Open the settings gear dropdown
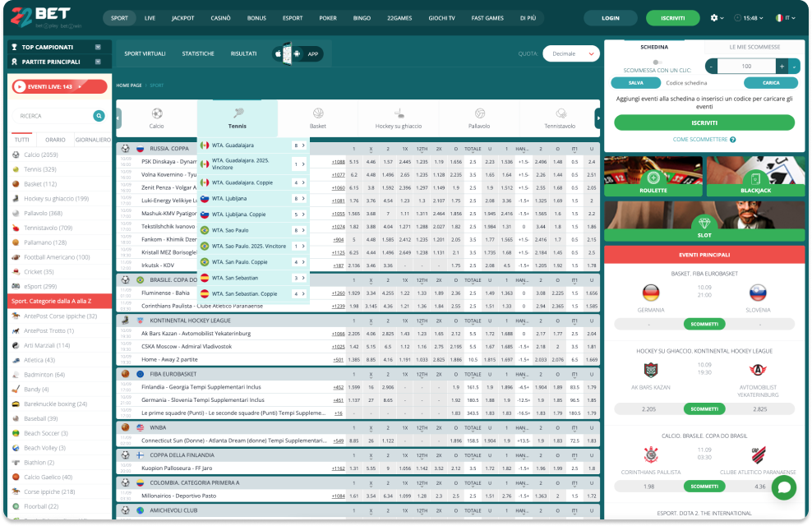The width and height of the screenshot is (812, 526). point(717,17)
